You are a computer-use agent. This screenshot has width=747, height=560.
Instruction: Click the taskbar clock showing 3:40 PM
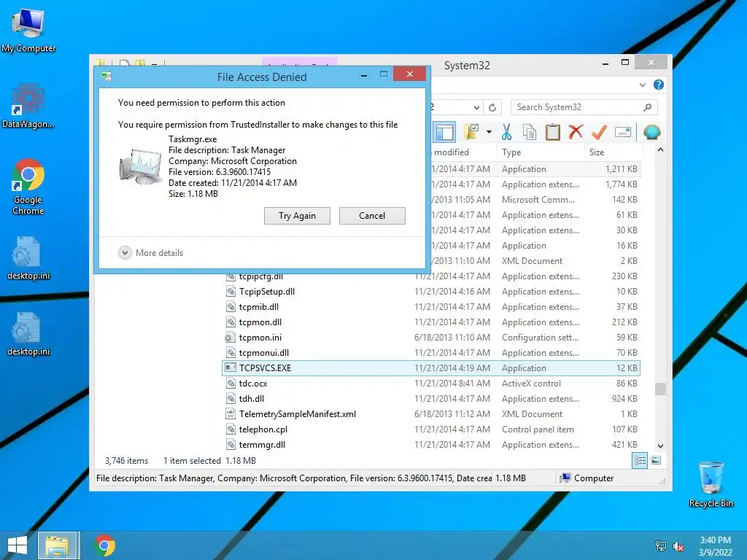pos(715,546)
